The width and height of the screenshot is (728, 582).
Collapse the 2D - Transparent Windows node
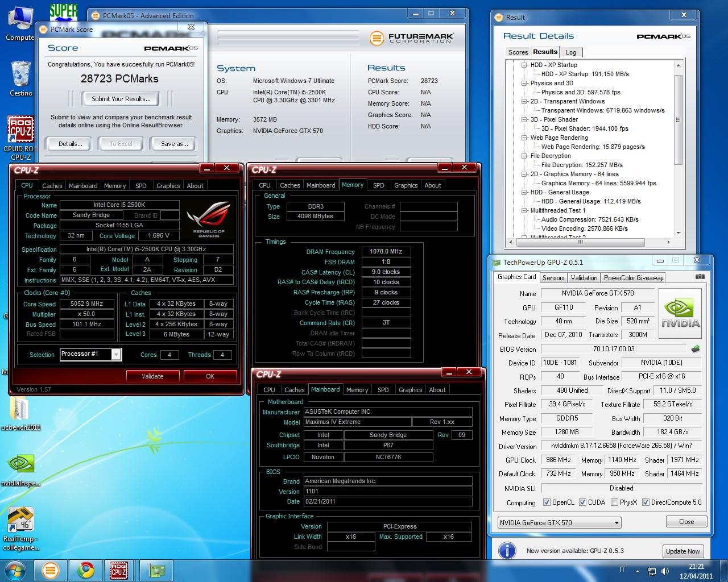coord(524,101)
